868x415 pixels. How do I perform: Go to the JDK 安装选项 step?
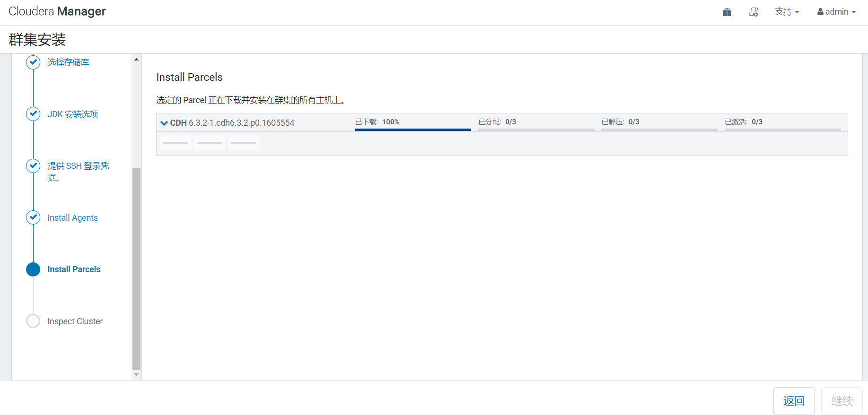click(73, 114)
